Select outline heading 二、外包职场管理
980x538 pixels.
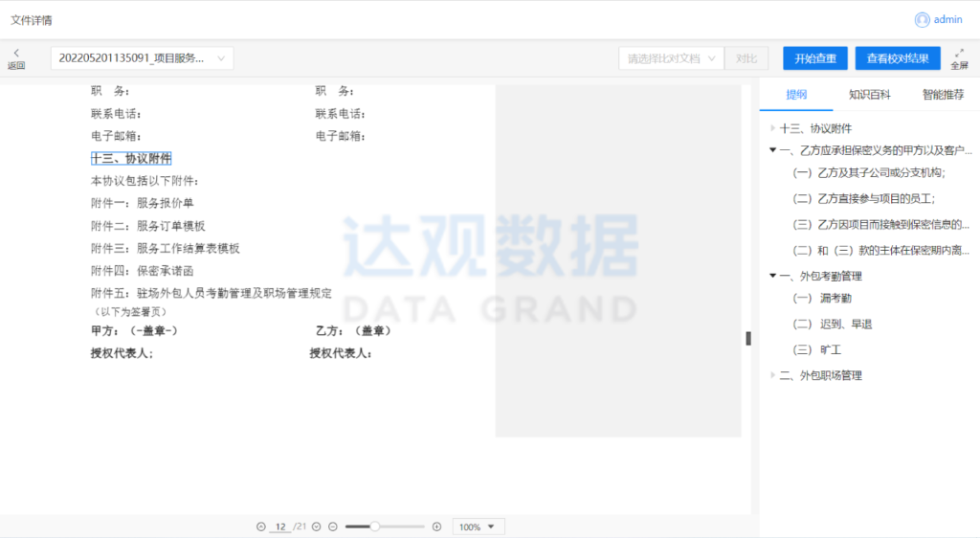(820, 375)
